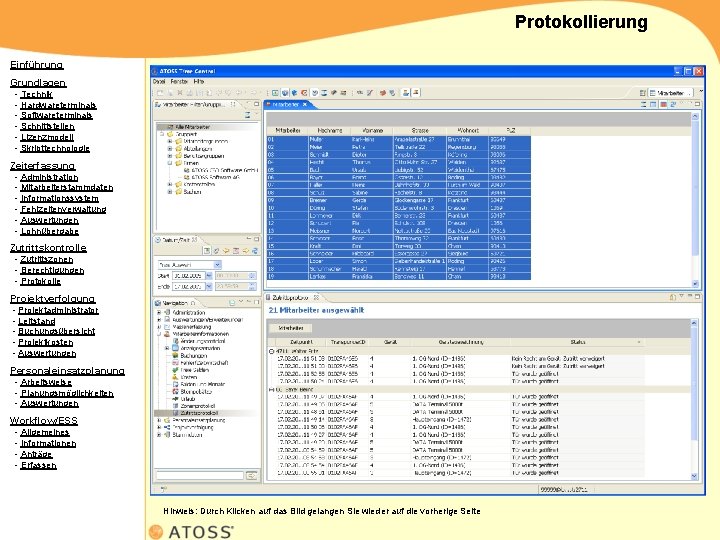Viewport: 720px width, 540px height.
Task: Click the yellow forward arrow in Datum/Zeit toolbar
Action: pyautogui.click(x=246, y=251)
